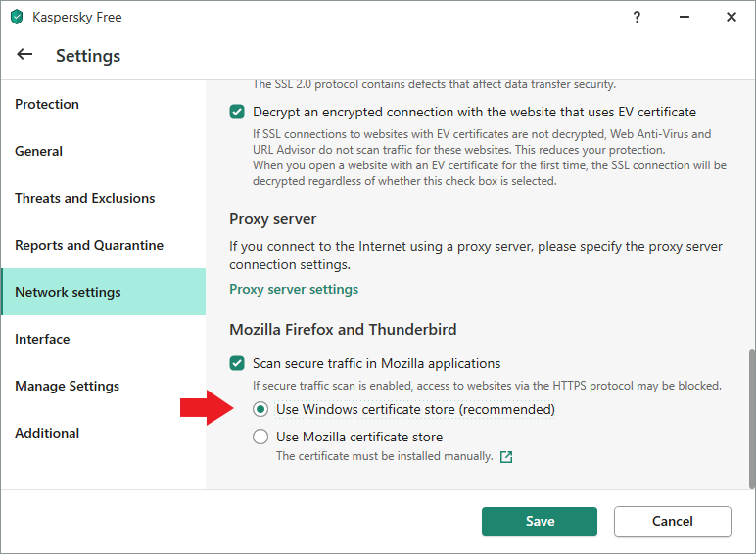Click 'The certificate must be installed manually.' text

pyautogui.click(x=384, y=456)
